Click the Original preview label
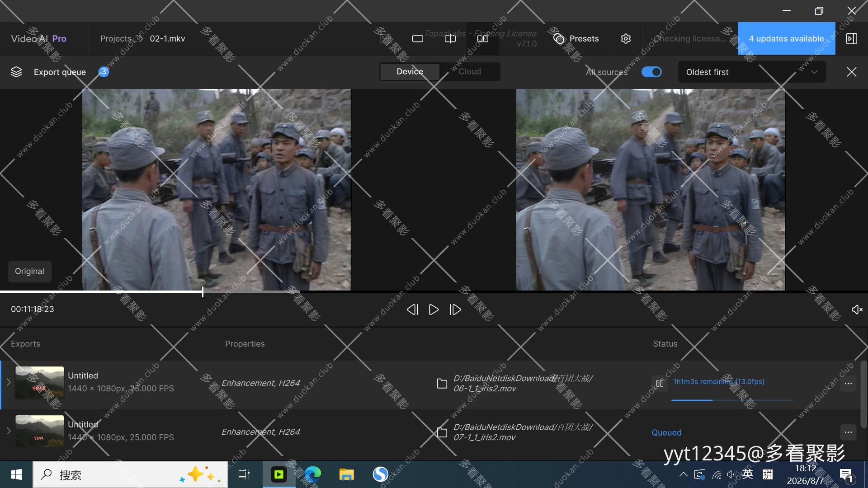 click(x=29, y=272)
